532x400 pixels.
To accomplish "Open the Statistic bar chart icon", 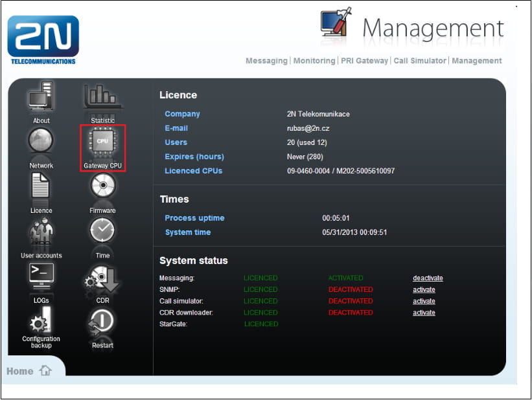I will click(x=102, y=96).
